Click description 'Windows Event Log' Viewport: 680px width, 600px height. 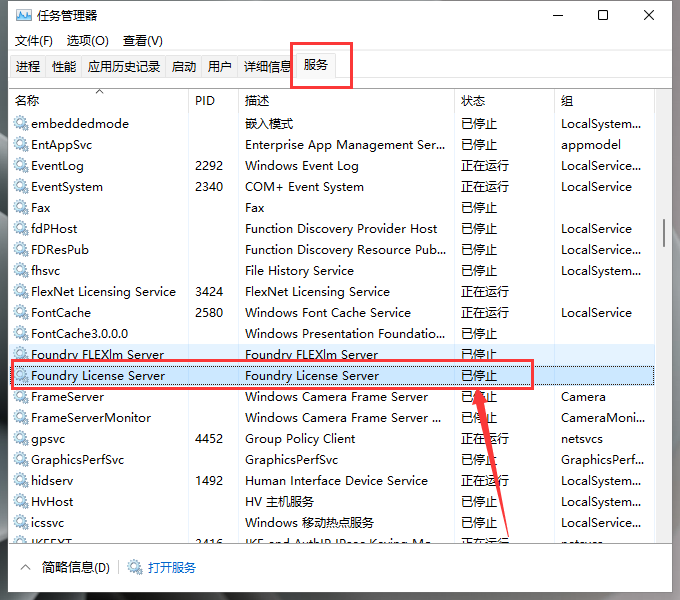click(x=302, y=166)
